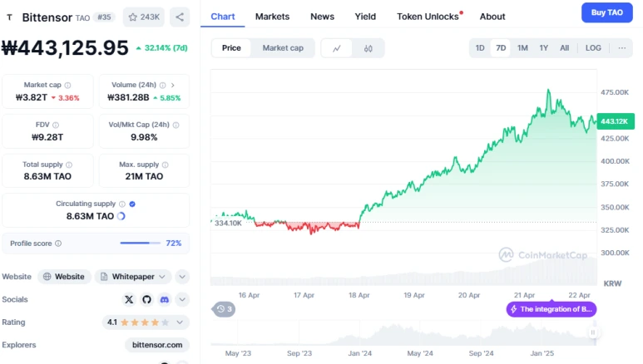Click the Buy TAO button

point(606,12)
